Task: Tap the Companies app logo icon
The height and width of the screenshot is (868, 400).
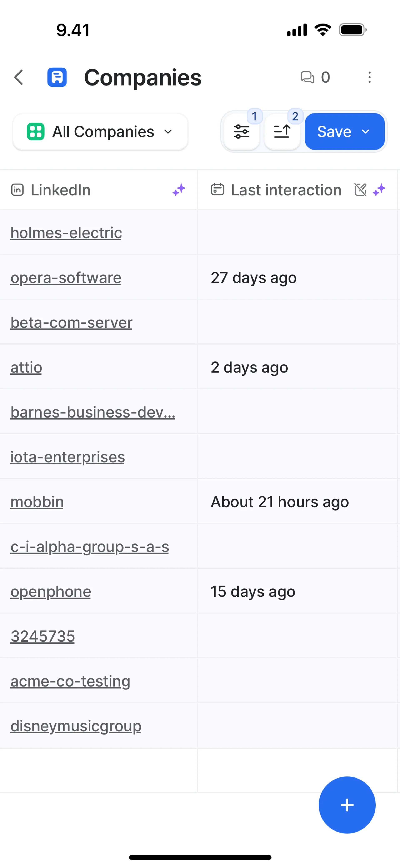Action: click(57, 78)
